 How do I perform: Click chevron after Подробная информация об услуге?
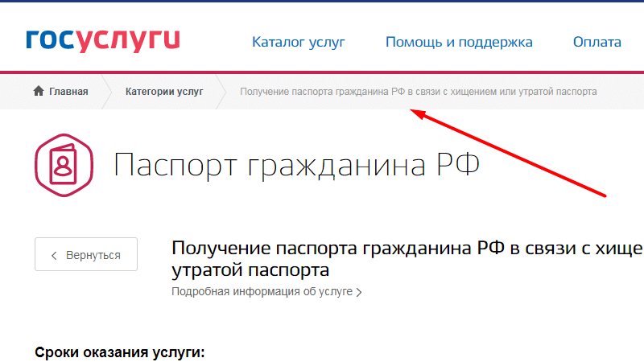359,292
